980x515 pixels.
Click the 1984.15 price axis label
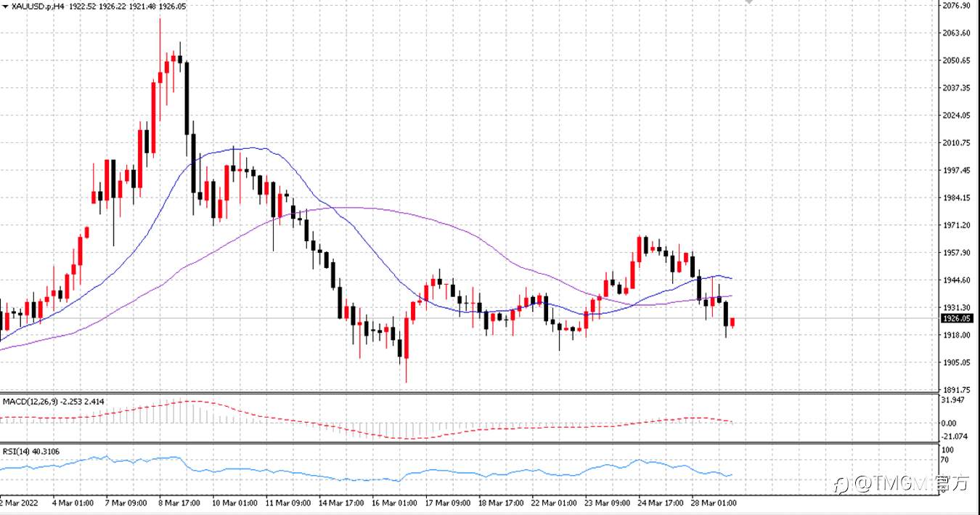pyautogui.click(x=956, y=198)
